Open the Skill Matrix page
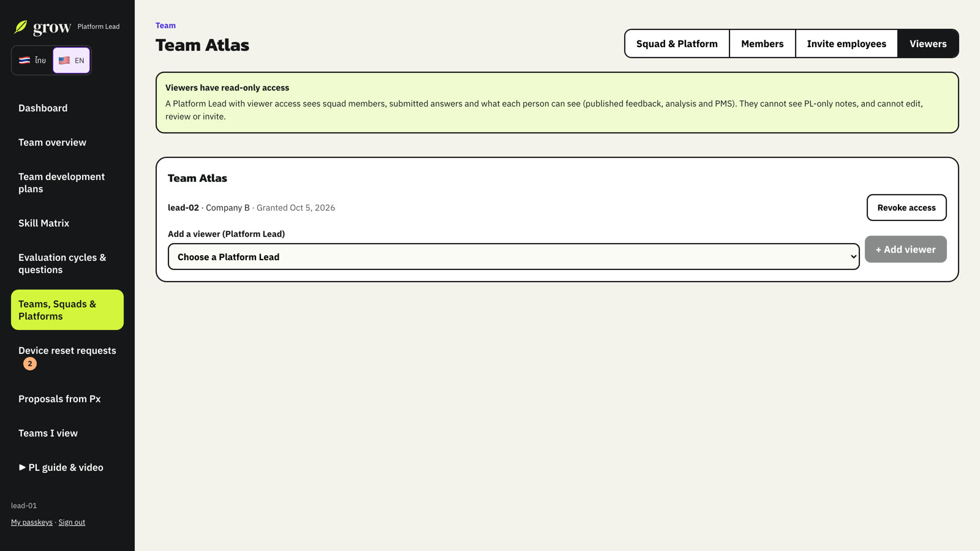980x551 pixels. 67,223
